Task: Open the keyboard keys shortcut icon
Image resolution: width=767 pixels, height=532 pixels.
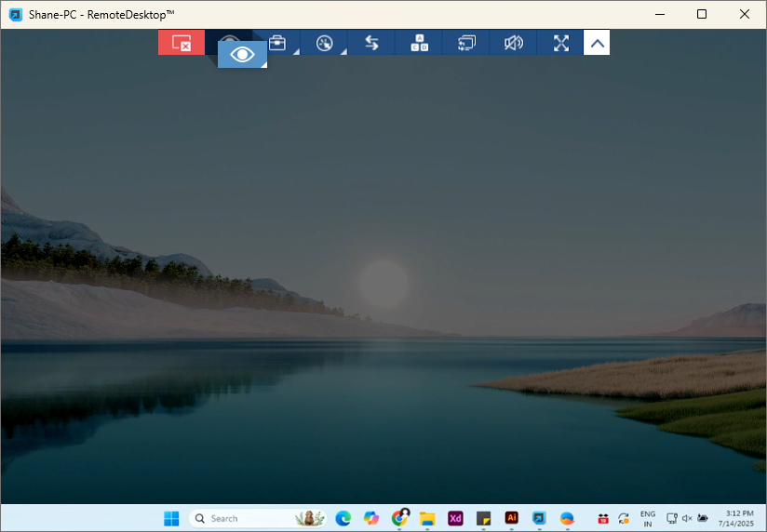Action: pyautogui.click(x=419, y=43)
